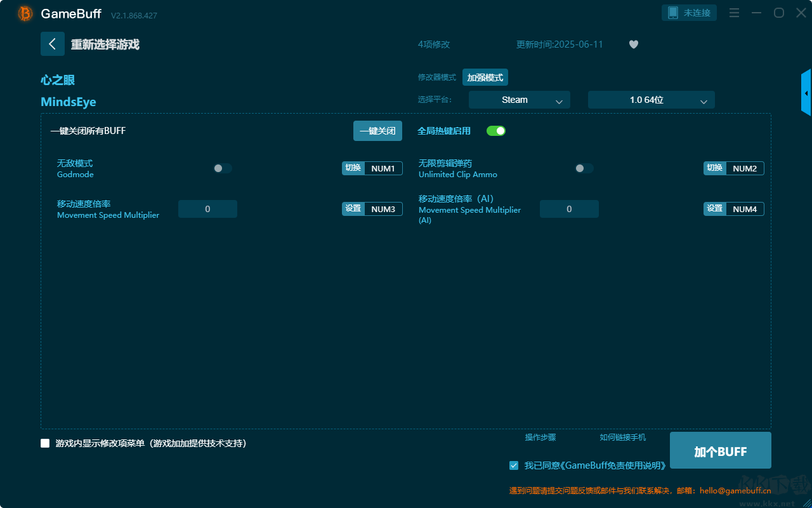Click the 加强模式 mode button
The width and height of the screenshot is (812, 508).
click(x=485, y=77)
